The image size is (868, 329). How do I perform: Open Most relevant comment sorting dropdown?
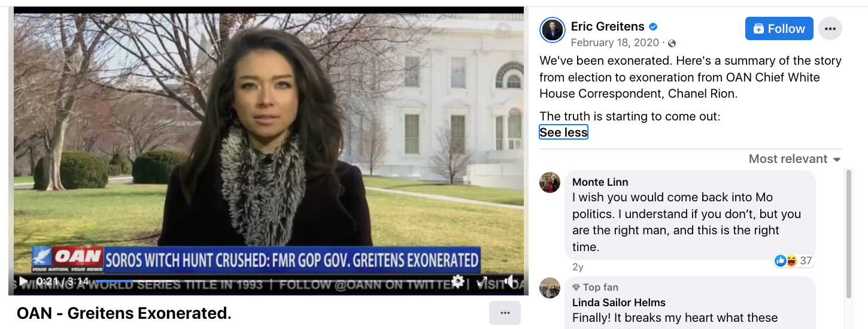pos(795,159)
